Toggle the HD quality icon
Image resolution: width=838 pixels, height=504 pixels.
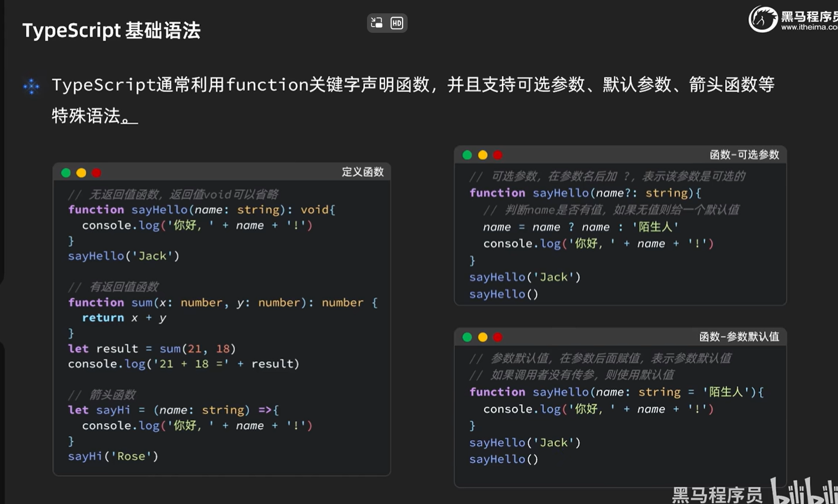[x=396, y=23]
